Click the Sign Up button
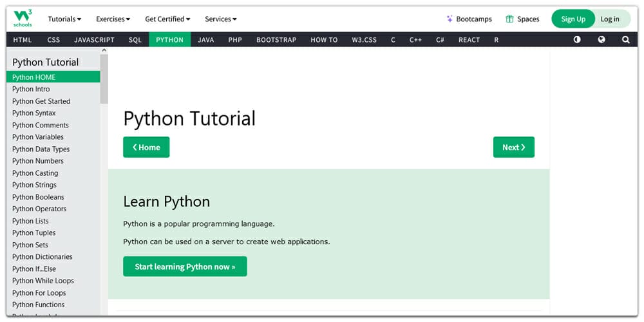This screenshot has height=322, width=644. coord(573,19)
